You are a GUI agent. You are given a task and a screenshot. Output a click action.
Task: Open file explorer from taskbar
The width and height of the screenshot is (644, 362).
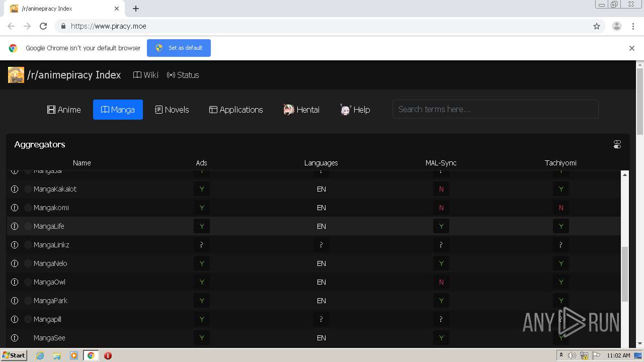(x=57, y=355)
